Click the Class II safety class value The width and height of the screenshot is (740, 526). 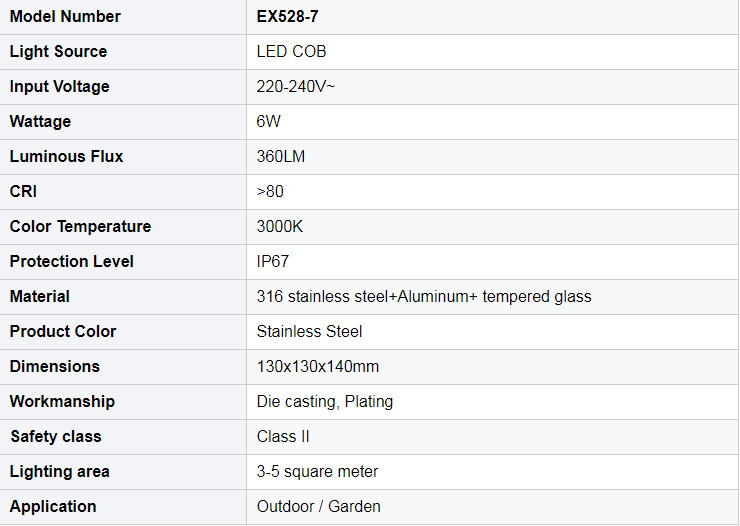[x=283, y=436]
